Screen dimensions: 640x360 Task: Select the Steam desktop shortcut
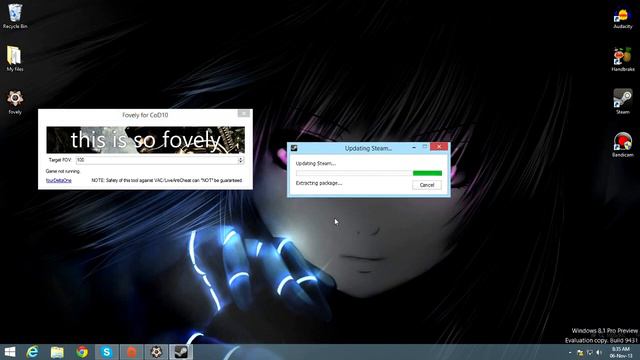click(x=622, y=102)
